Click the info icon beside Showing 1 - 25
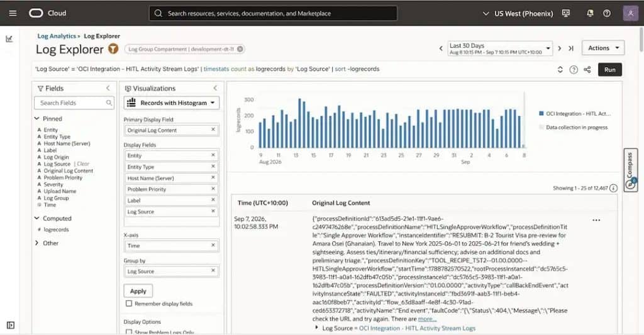Image resolution: width=644 pixels, height=335 pixels. 613,188
